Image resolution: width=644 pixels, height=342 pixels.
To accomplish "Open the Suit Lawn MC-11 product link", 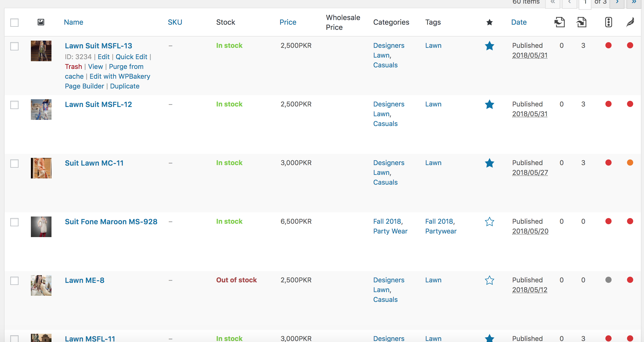I will (x=94, y=163).
